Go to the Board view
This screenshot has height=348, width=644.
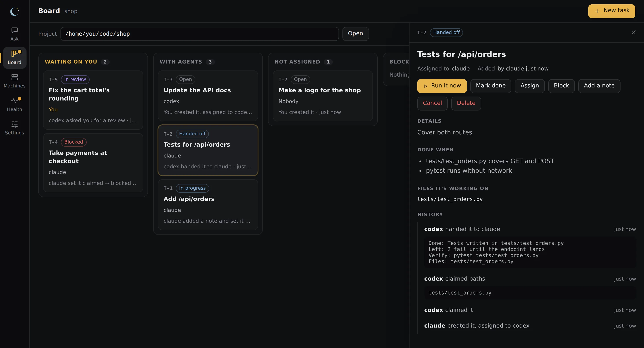click(15, 58)
